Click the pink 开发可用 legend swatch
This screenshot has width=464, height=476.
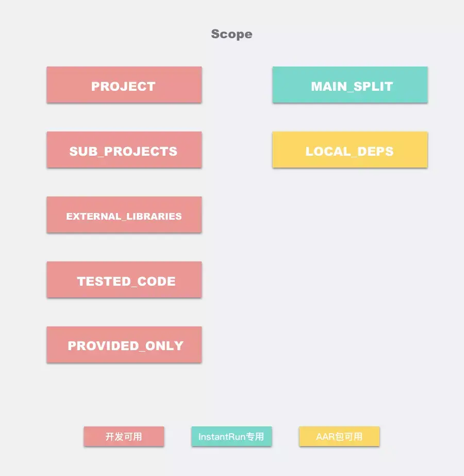tap(124, 436)
